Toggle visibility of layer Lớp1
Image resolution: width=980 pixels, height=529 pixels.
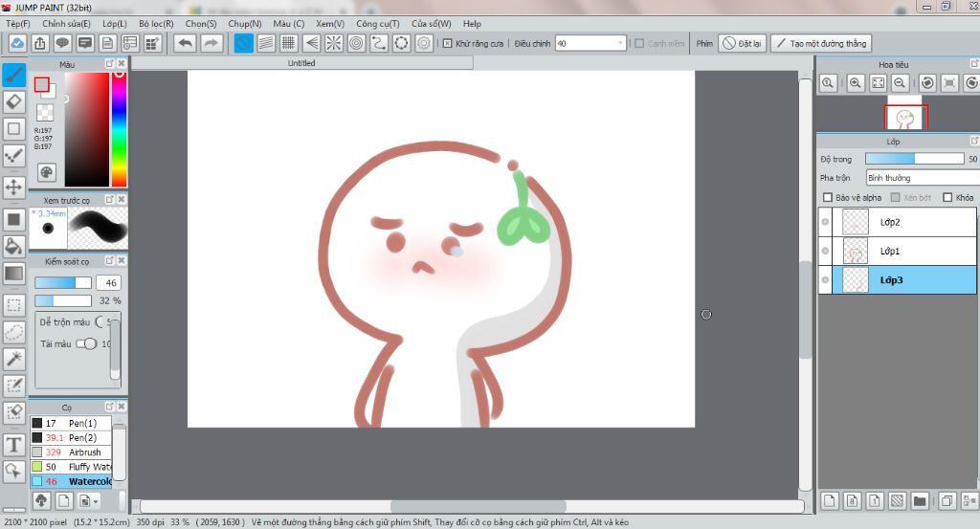coord(825,251)
